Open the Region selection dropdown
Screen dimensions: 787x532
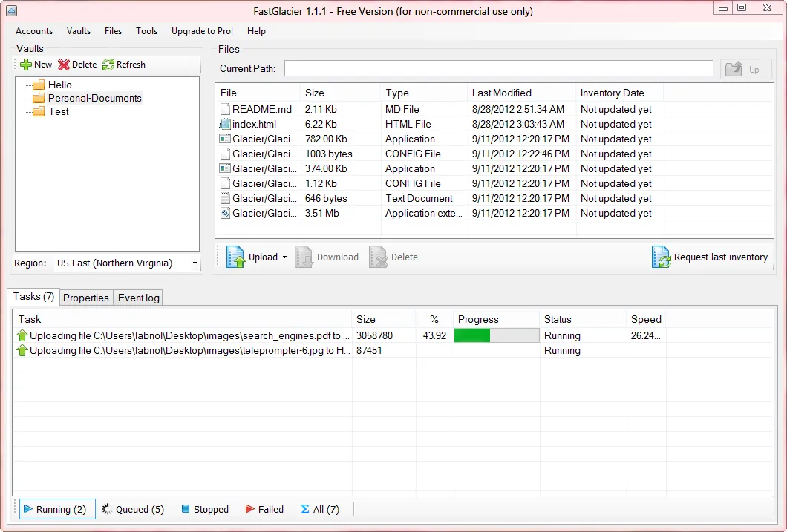click(194, 263)
